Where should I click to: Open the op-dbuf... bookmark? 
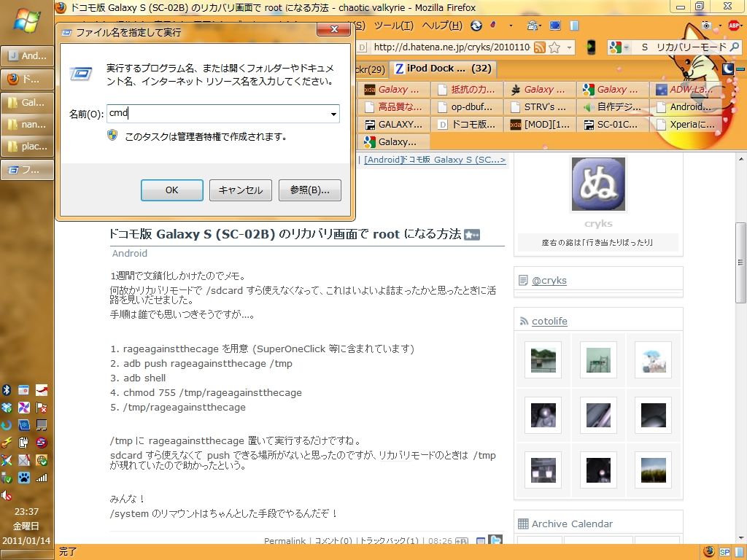(x=467, y=106)
